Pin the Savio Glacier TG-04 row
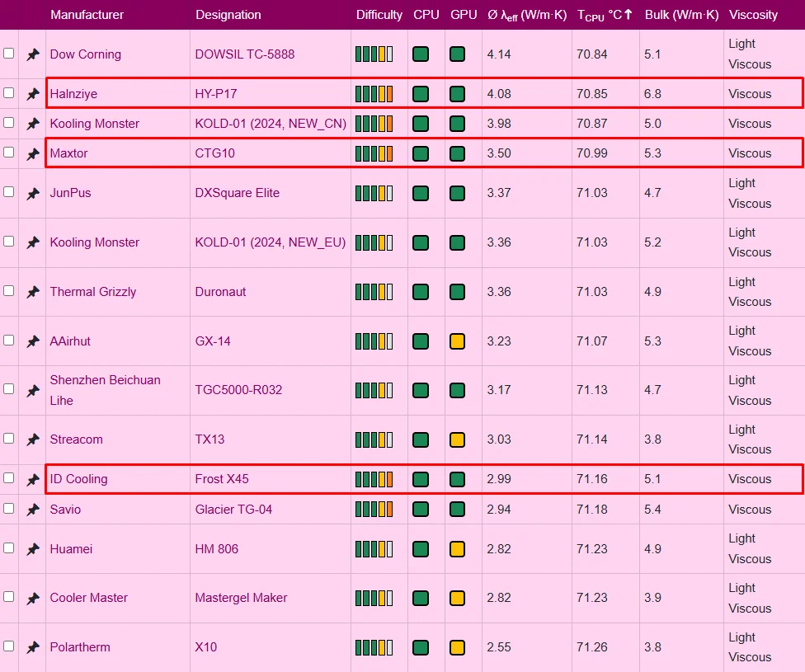This screenshot has height=672, width=805. [33, 510]
